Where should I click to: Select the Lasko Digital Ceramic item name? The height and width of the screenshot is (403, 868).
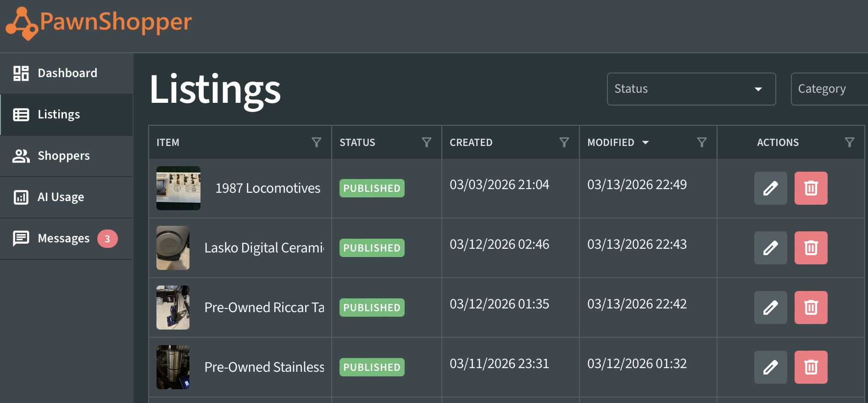[264, 248]
